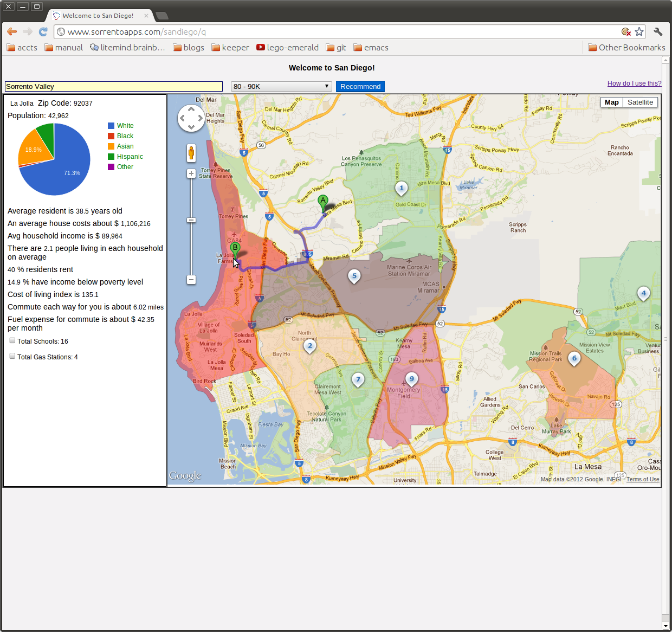This screenshot has width=672, height=632.
Task: Tick the Total Gas Stations checkbox
Action: coord(12,356)
